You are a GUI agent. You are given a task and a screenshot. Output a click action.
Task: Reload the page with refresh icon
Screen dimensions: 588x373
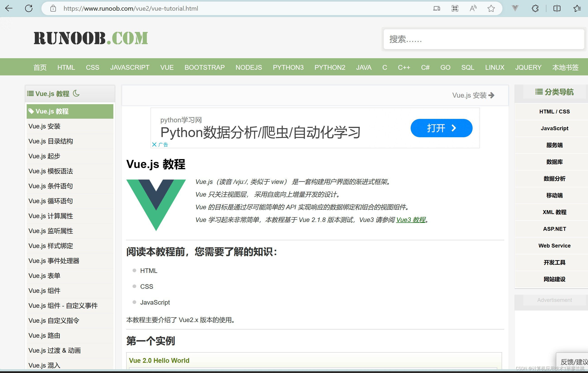coord(29,9)
